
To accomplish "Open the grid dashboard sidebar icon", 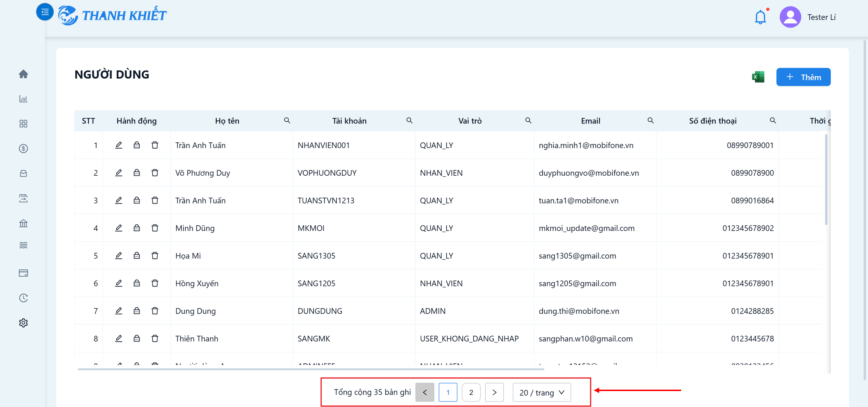I will 23,124.
